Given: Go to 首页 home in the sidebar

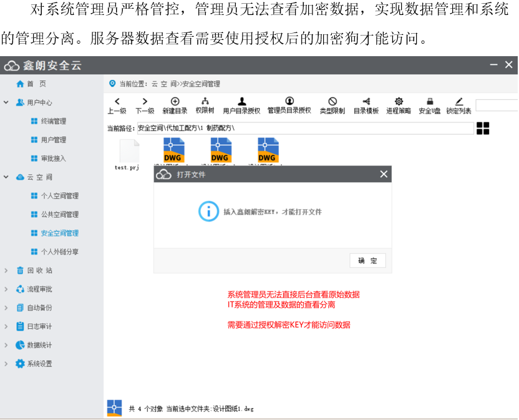Looking at the screenshot, I should [x=36, y=84].
